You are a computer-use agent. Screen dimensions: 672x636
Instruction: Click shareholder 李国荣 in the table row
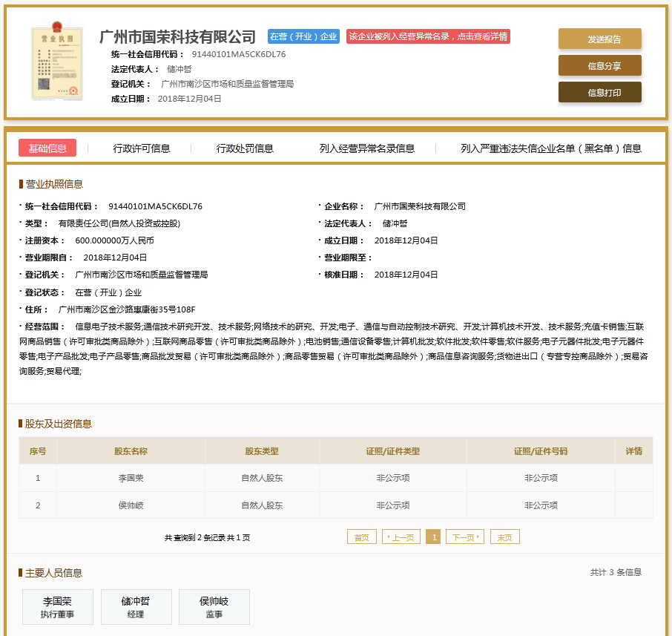(x=131, y=478)
